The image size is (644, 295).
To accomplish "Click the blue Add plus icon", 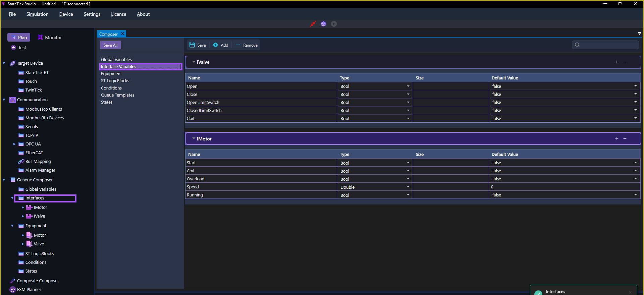I will [x=216, y=45].
